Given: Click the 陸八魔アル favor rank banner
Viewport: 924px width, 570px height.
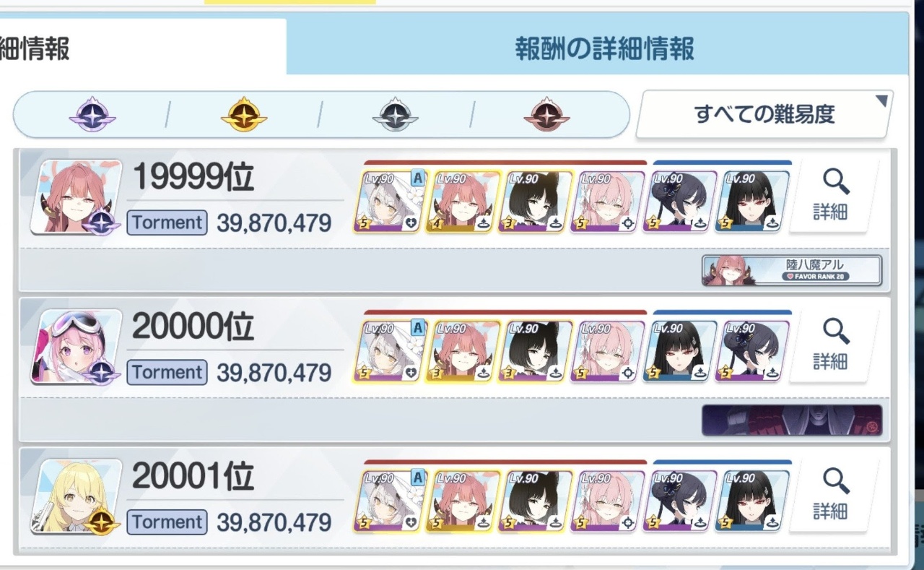Looking at the screenshot, I should coord(792,270).
